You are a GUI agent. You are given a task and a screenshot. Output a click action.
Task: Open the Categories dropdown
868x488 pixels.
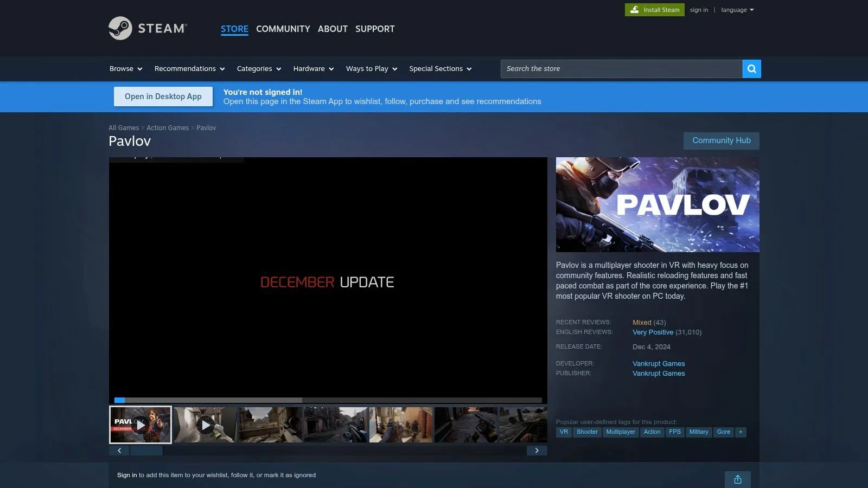tap(259, 69)
